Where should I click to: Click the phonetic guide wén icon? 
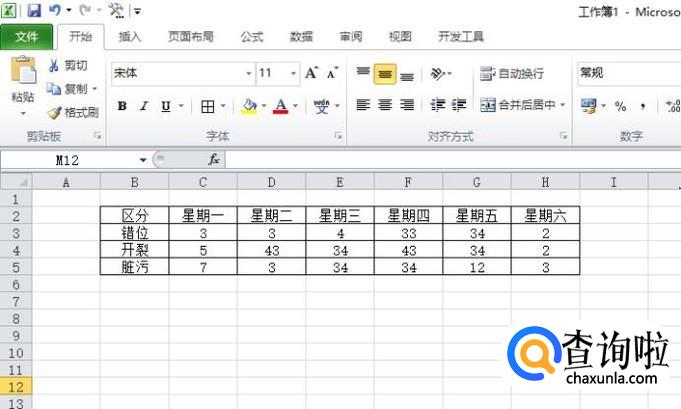[322, 106]
